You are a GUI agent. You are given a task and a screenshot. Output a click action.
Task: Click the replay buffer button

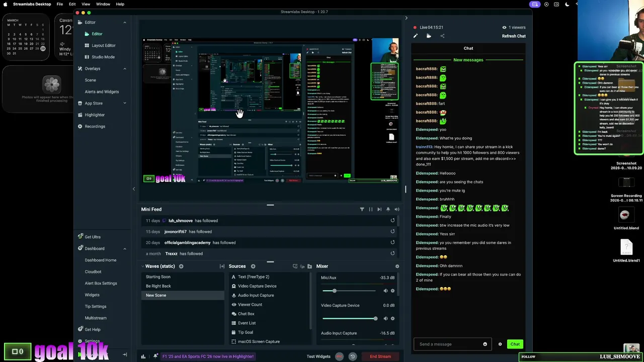353,356
